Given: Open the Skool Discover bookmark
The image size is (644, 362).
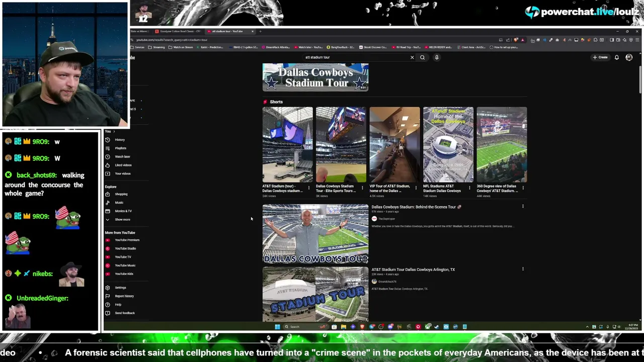Looking at the screenshot, I should (x=373, y=47).
